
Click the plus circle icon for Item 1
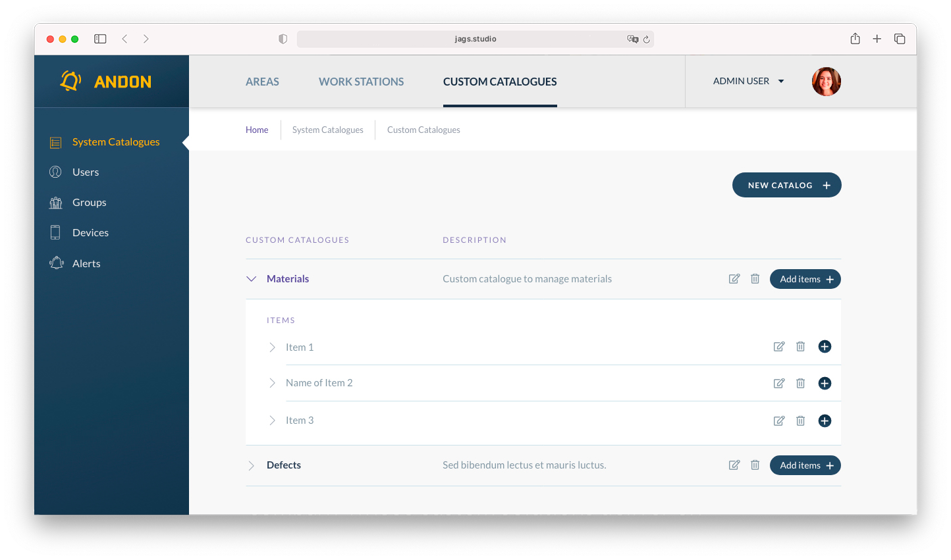825,347
